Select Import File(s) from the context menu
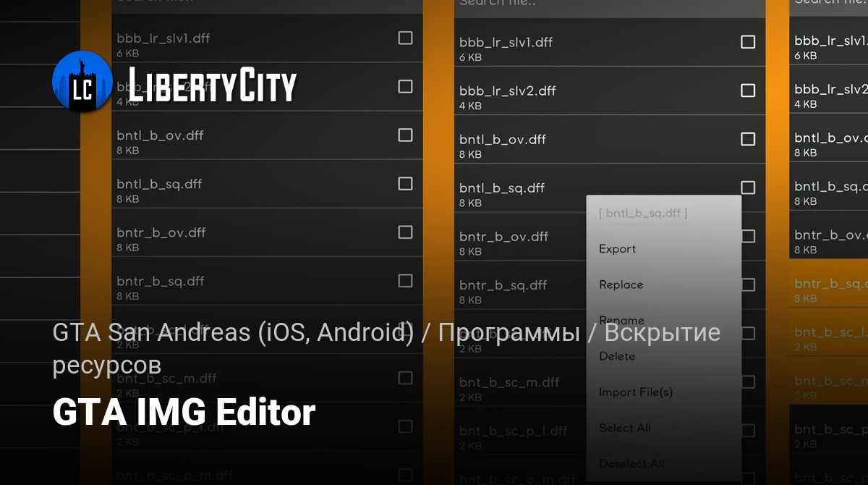 (x=635, y=392)
